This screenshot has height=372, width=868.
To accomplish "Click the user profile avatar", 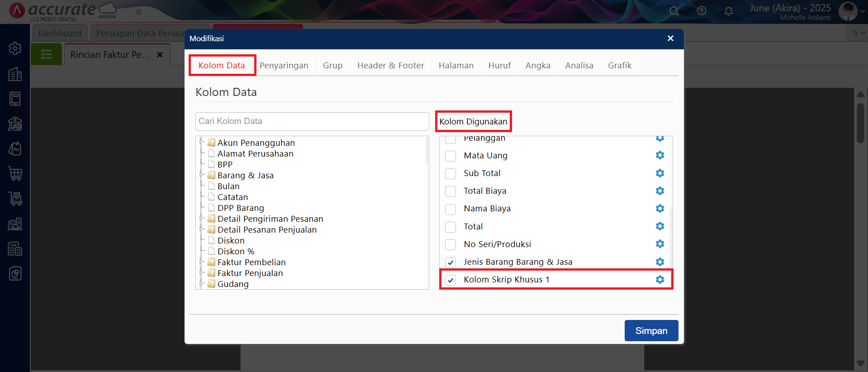I will [x=848, y=11].
